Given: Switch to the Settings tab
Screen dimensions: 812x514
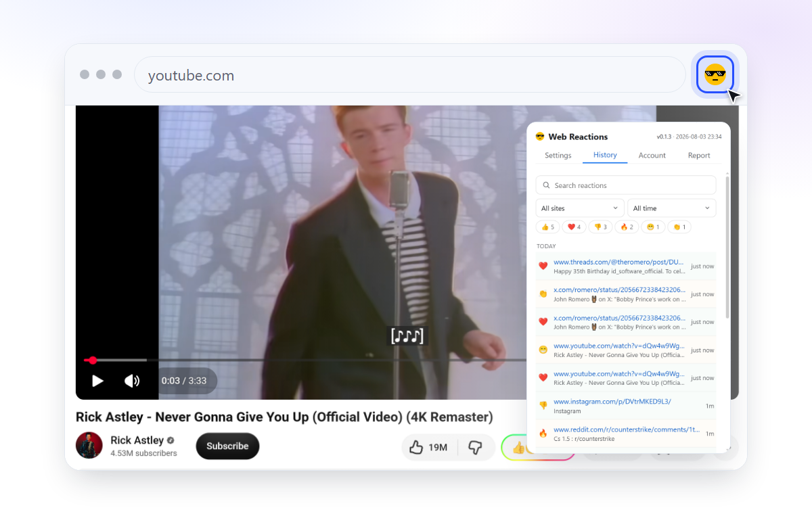Looking at the screenshot, I should click(x=558, y=156).
